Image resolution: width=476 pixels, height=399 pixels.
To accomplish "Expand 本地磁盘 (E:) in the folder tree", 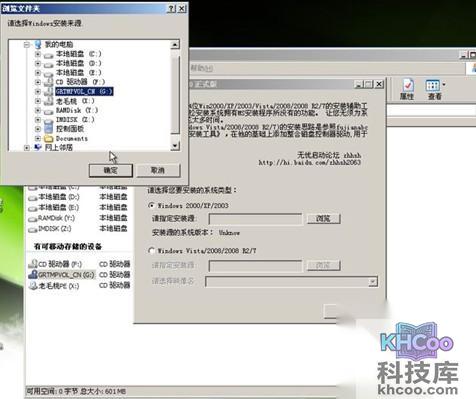I will coord(38,72).
